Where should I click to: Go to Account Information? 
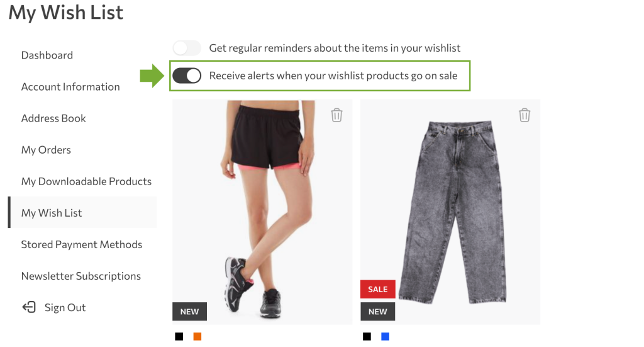[70, 87]
